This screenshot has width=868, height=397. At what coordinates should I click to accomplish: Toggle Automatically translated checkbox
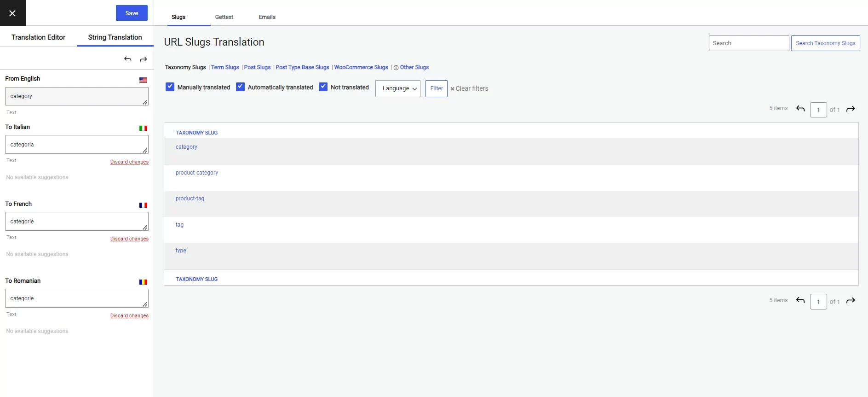pos(240,87)
